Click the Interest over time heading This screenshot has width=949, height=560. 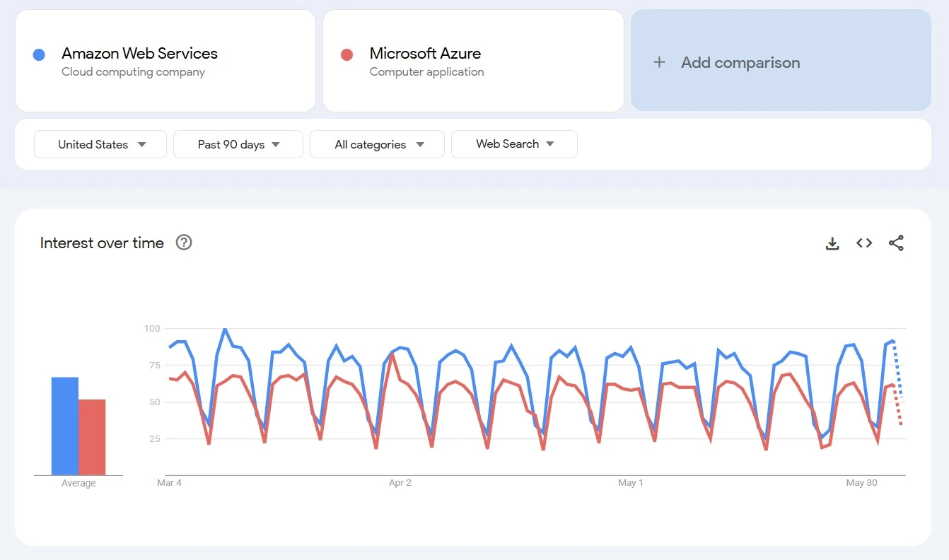click(102, 243)
